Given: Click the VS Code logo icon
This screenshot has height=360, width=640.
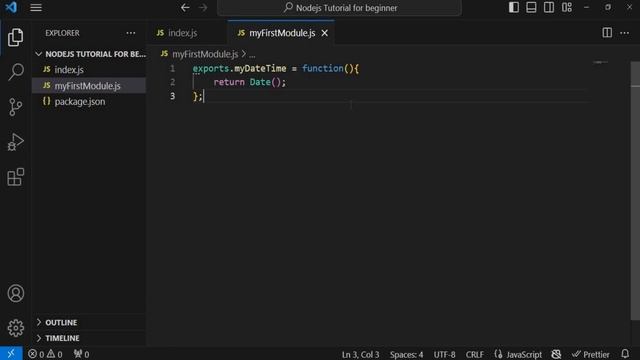Looking at the screenshot, I should 11,7.
